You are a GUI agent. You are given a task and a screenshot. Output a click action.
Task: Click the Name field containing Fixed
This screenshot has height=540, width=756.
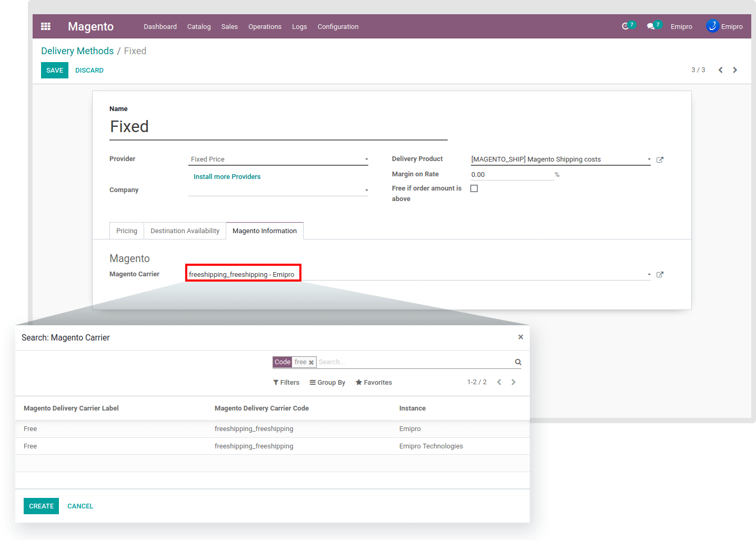(x=278, y=127)
